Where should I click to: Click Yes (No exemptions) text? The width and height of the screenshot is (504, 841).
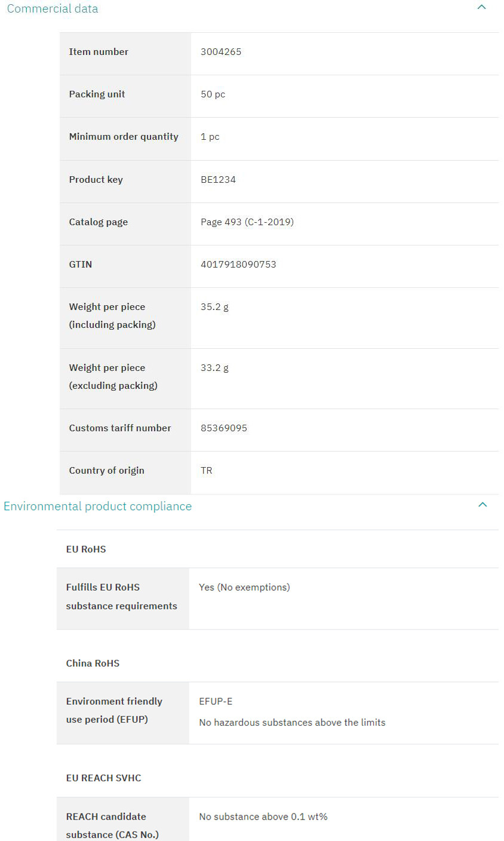tap(244, 587)
